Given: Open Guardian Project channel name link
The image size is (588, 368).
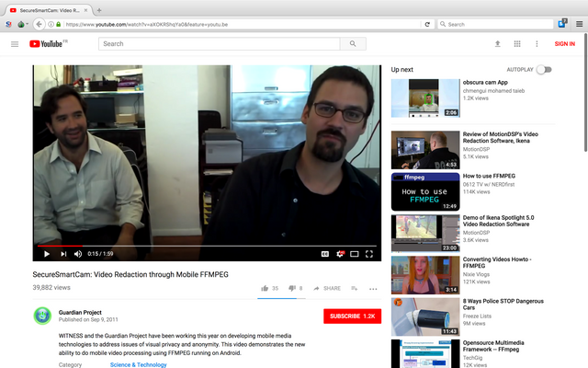Looking at the screenshot, I should pyautogui.click(x=80, y=313).
